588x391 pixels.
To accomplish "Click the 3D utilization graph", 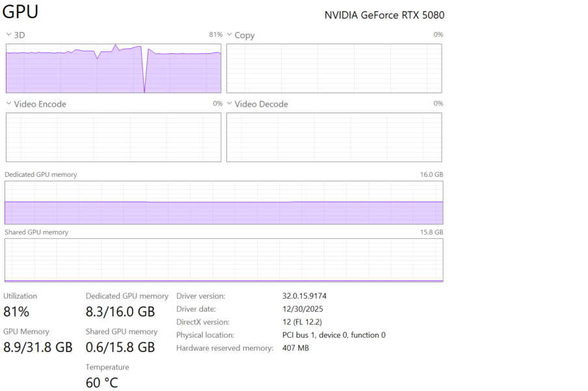I will pyautogui.click(x=114, y=68).
